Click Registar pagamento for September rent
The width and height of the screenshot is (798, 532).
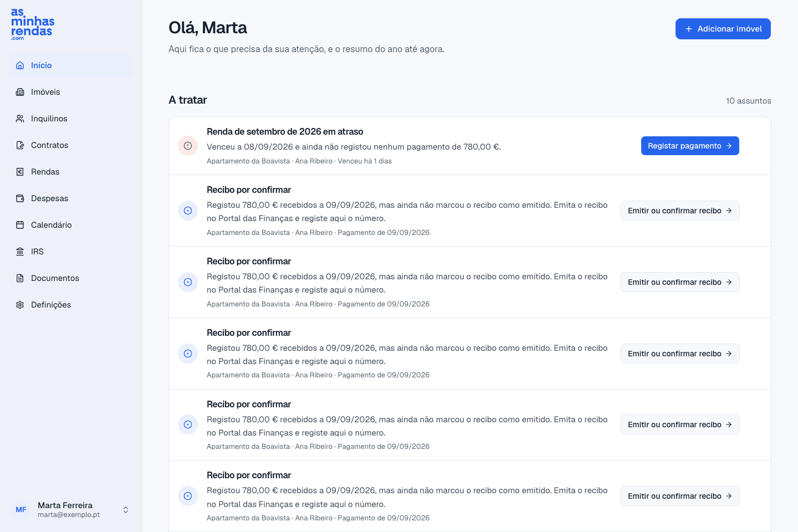690,146
